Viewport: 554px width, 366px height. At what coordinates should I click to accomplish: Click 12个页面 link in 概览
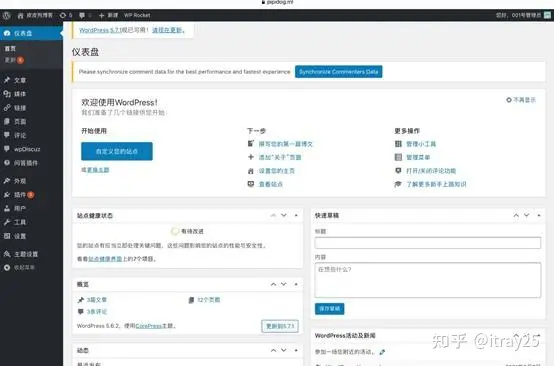click(x=208, y=300)
